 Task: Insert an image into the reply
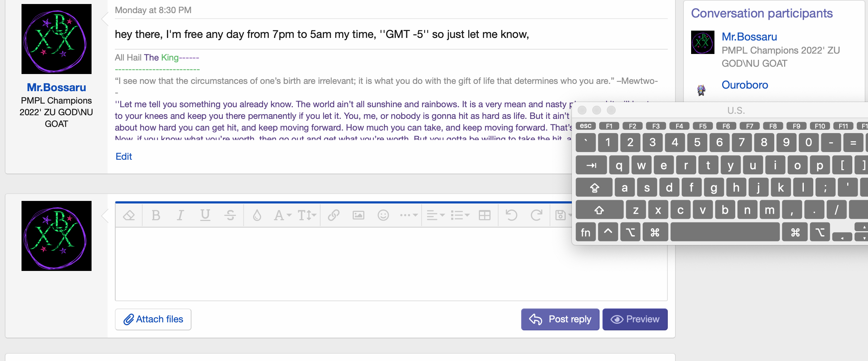pos(358,215)
